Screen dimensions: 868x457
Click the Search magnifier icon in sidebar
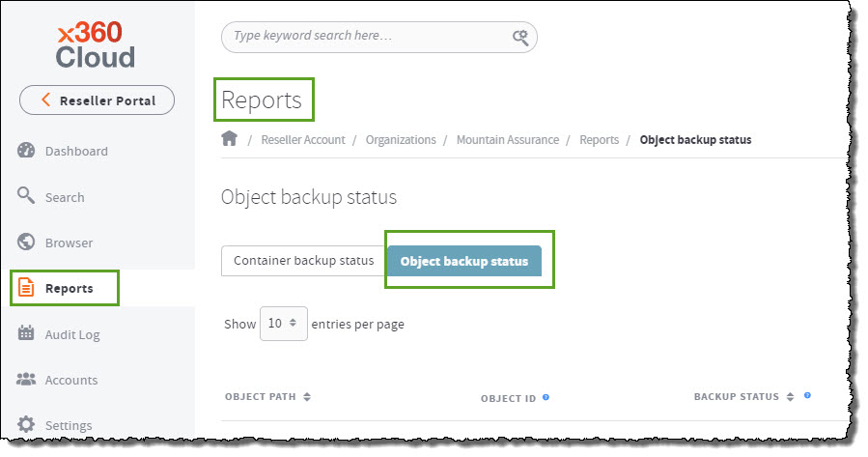pyautogui.click(x=25, y=195)
